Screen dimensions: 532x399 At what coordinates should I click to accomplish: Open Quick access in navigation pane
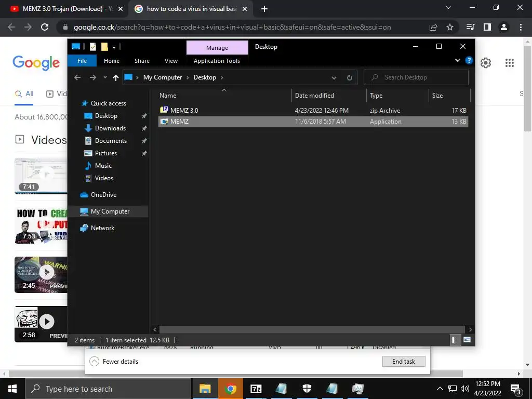click(x=108, y=103)
